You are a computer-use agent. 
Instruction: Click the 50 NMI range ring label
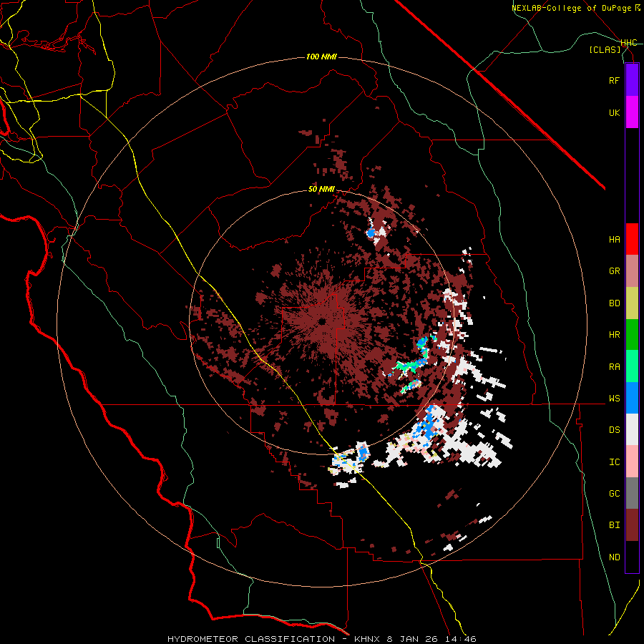[x=321, y=190]
